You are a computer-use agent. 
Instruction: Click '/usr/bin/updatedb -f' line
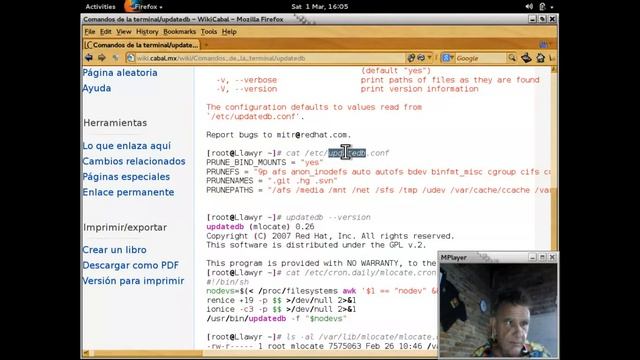click(276, 318)
